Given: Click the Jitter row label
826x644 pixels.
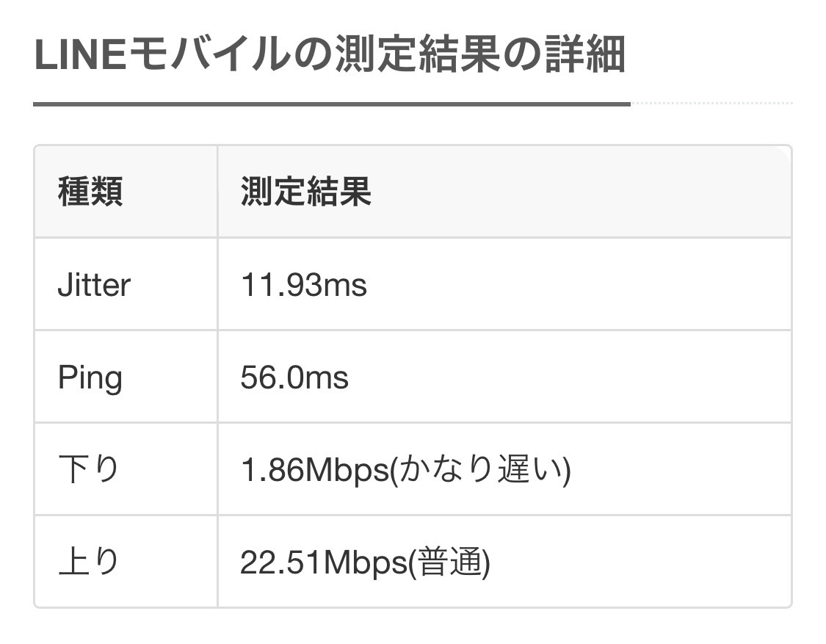Looking at the screenshot, I should (x=94, y=285).
